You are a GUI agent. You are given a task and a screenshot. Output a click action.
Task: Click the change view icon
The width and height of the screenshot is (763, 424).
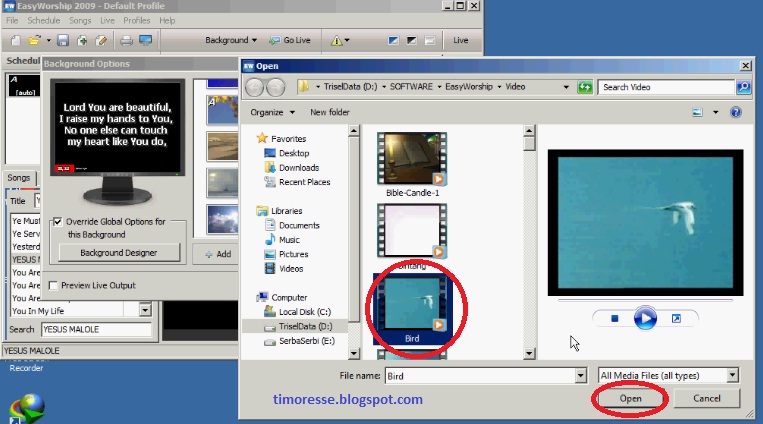[x=697, y=112]
